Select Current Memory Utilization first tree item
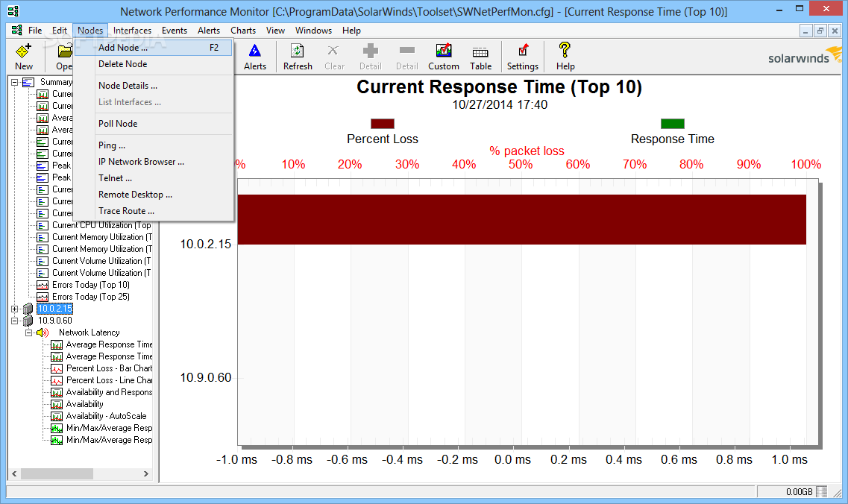 (101, 237)
